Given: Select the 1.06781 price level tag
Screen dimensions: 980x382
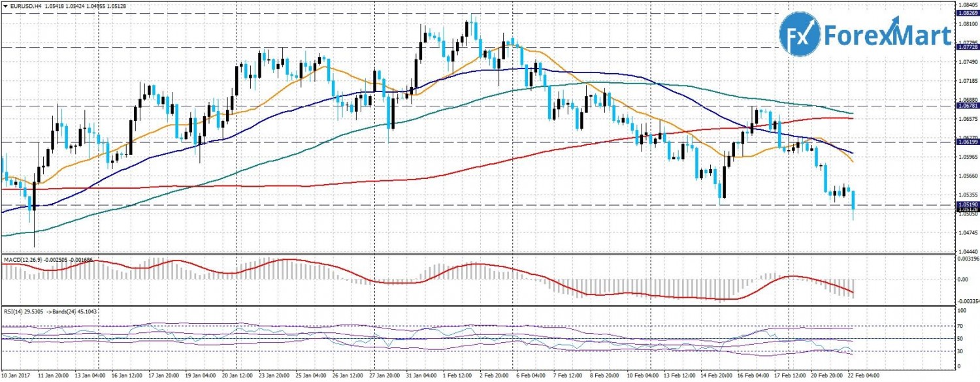Looking at the screenshot, I should click(x=967, y=106).
